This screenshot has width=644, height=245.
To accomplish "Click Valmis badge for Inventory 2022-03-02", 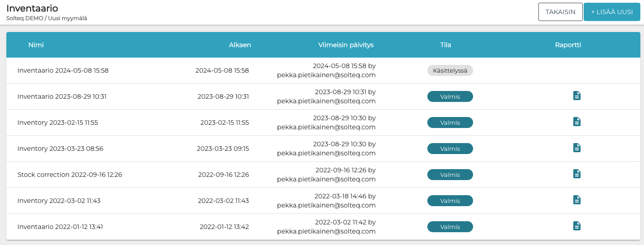I will click(x=450, y=201).
